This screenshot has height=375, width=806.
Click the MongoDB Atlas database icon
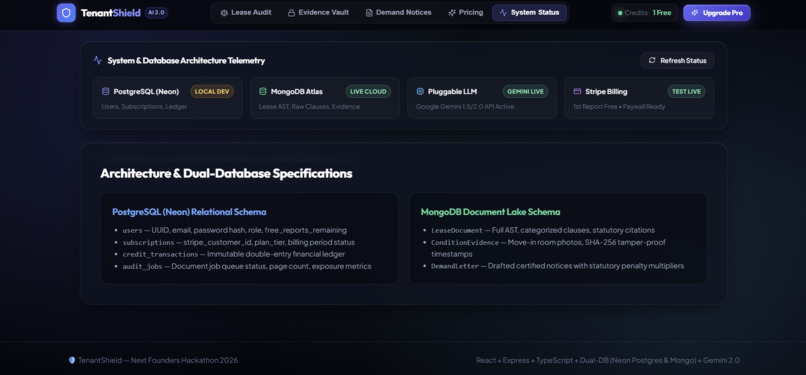(x=263, y=91)
